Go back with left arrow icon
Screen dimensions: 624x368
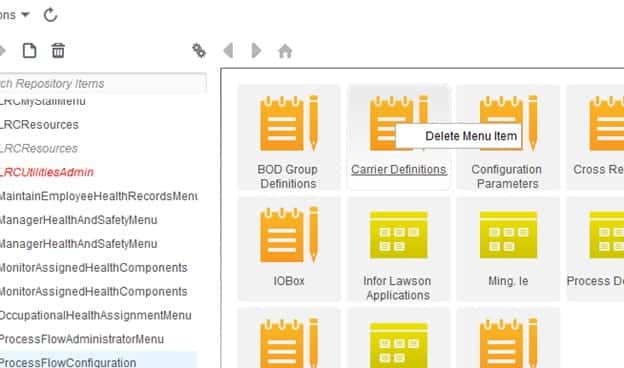pos(228,51)
